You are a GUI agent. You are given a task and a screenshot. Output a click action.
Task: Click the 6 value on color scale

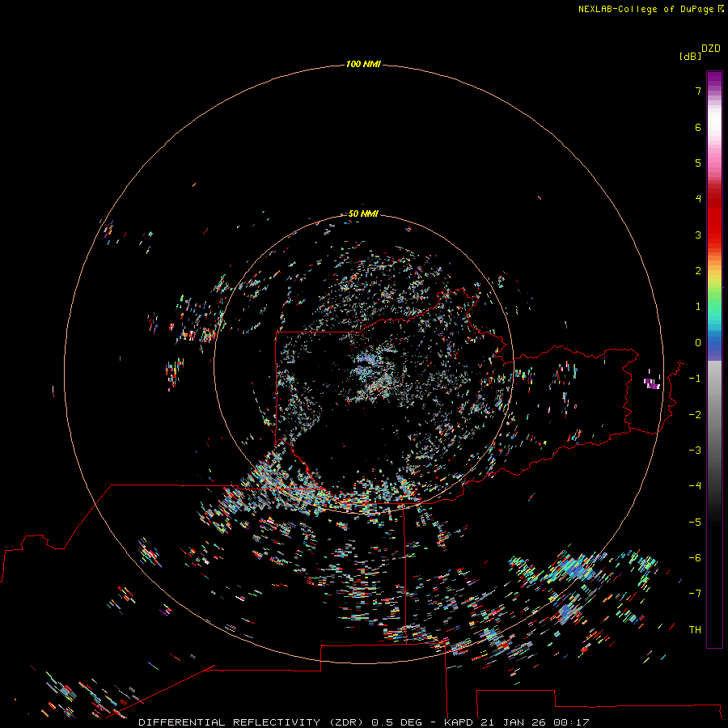point(698,127)
